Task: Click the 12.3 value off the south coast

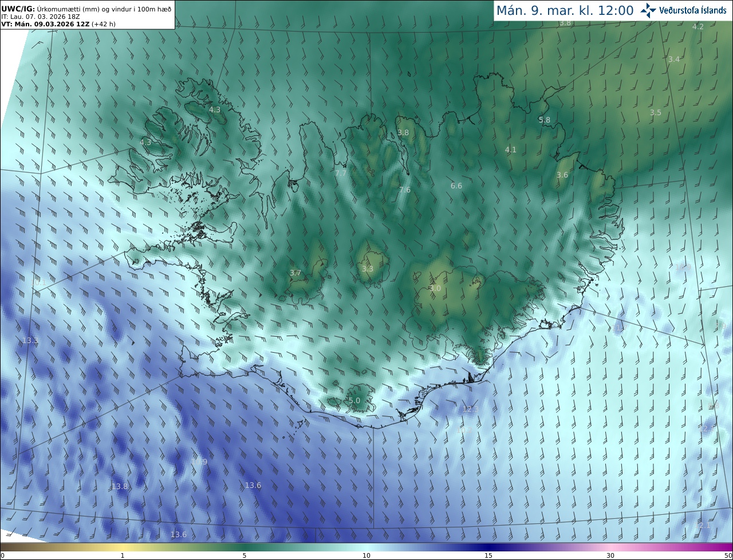Action: [470, 409]
